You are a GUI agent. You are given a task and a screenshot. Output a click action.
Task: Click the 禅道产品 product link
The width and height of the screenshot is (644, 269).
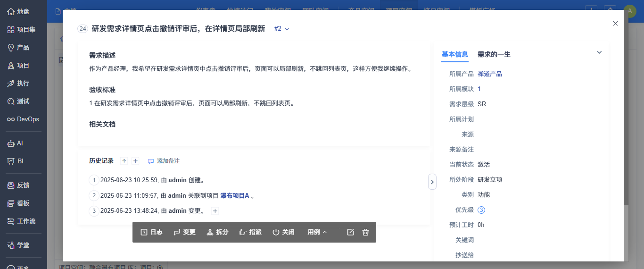[x=489, y=74]
